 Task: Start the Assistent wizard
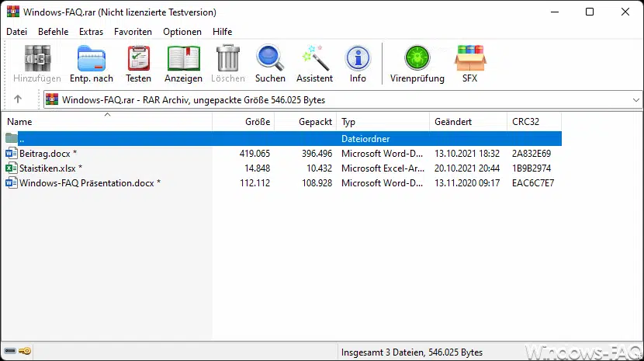[x=314, y=64]
